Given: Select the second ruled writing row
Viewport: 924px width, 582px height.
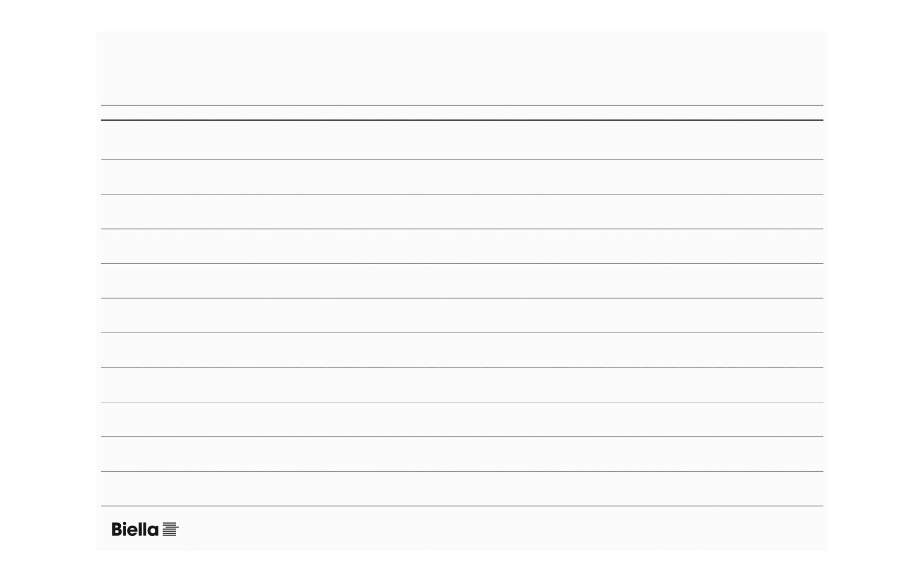Looking at the screenshot, I should 462,177.
